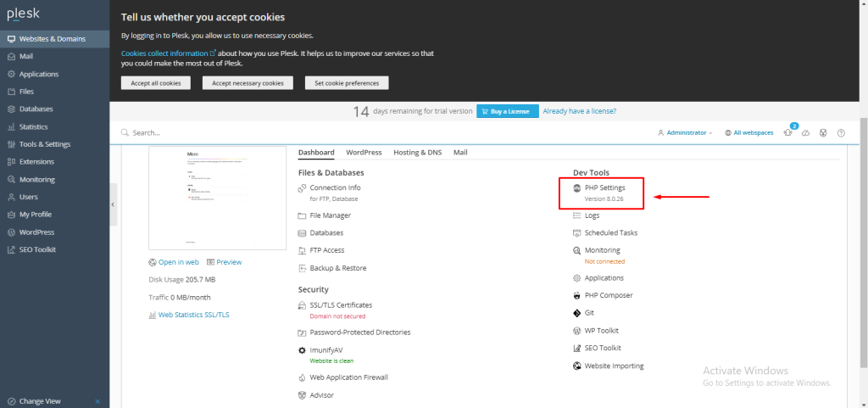Switch to the WordPress tab
The width and height of the screenshot is (868, 408).
[364, 153]
